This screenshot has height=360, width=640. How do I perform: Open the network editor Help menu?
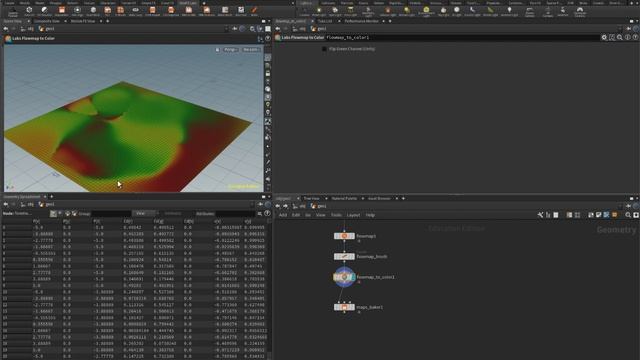pyautogui.click(x=370, y=215)
